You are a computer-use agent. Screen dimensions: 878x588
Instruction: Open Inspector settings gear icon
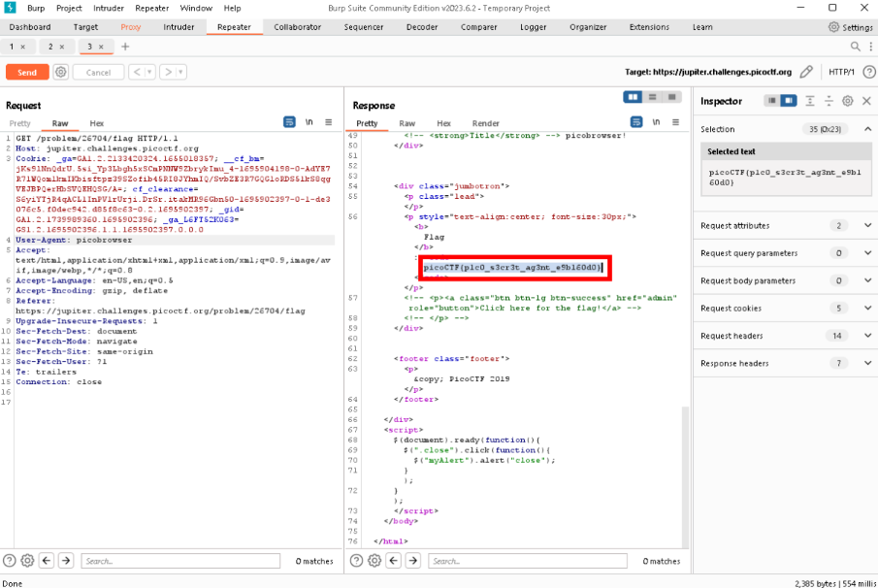pyautogui.click(x=847, y=101)
